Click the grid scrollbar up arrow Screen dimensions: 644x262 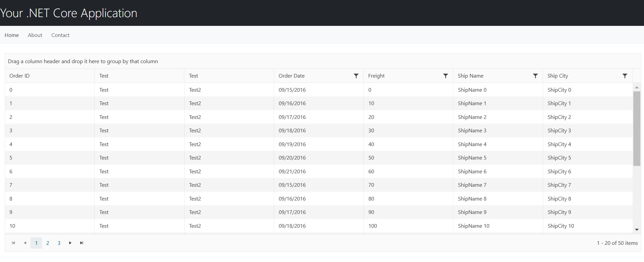637,87
